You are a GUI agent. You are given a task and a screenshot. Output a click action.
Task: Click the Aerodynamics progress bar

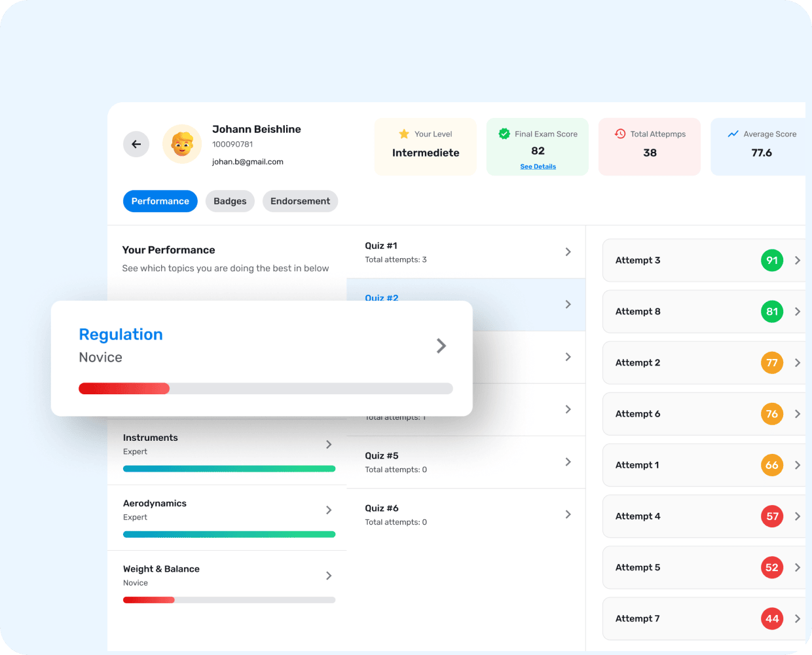click(229, 534)
